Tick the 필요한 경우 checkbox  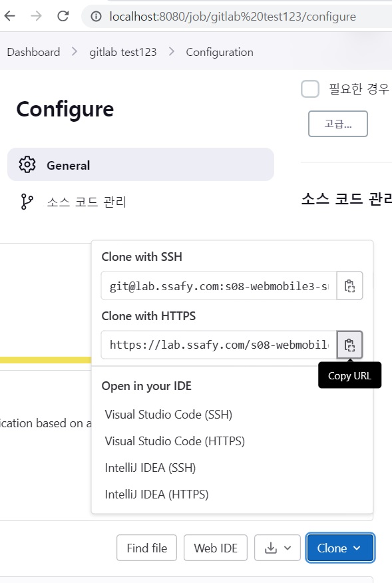[310, 89]
